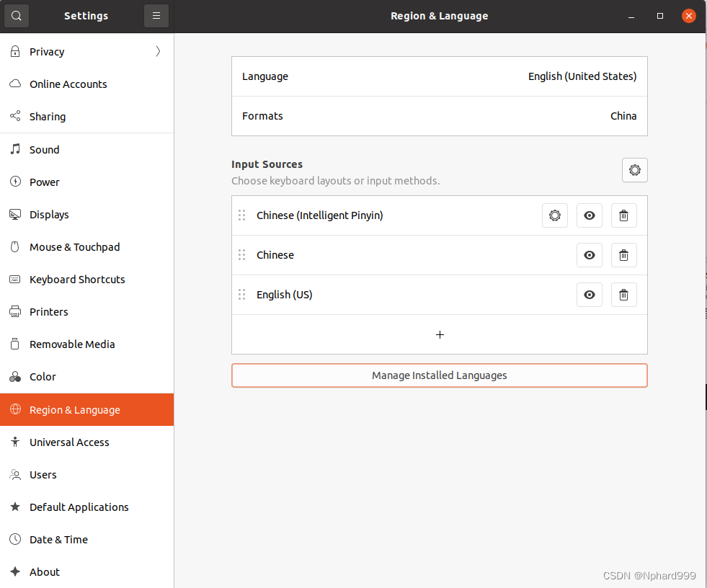Open the hamburger menu in title bar
The image size is (707, 588).
click(x=156, y=15)
